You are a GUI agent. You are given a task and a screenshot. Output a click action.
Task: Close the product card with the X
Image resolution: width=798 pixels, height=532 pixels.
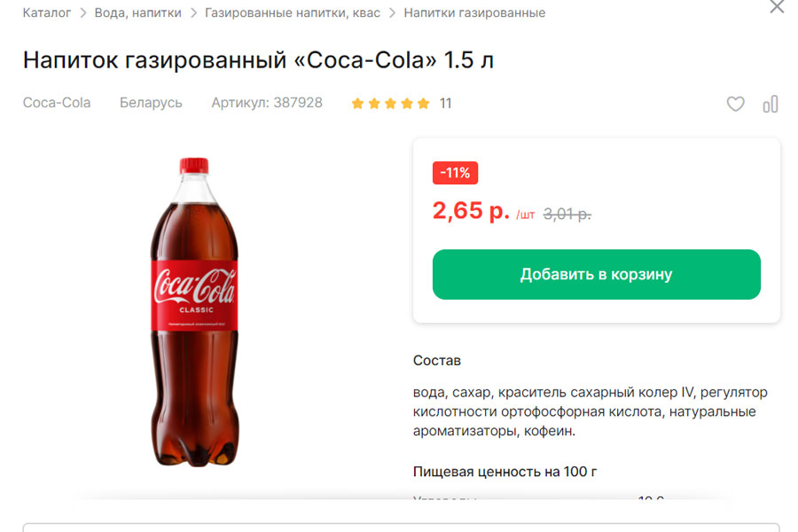(777, 9)
